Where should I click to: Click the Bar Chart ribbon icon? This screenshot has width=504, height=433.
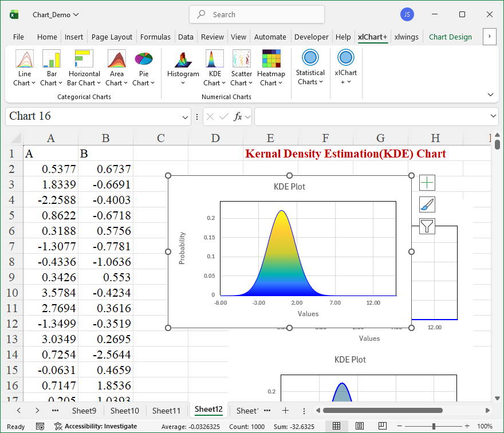[52, 59]
